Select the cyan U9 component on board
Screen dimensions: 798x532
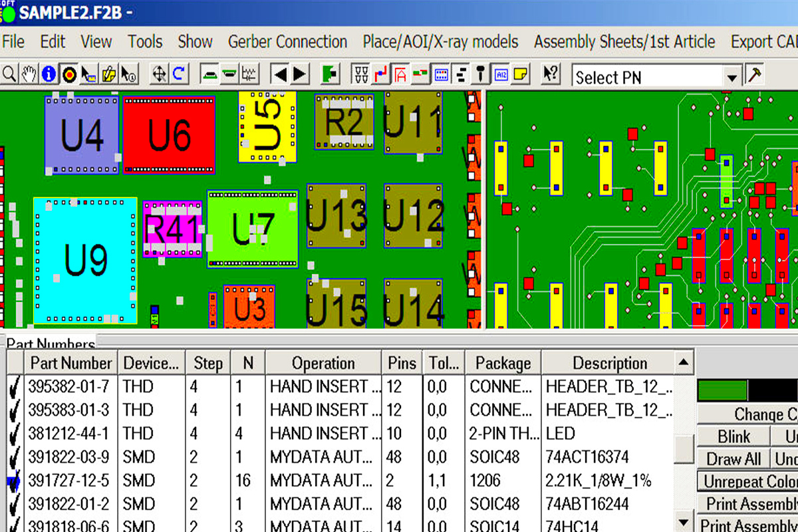[86, 260]
